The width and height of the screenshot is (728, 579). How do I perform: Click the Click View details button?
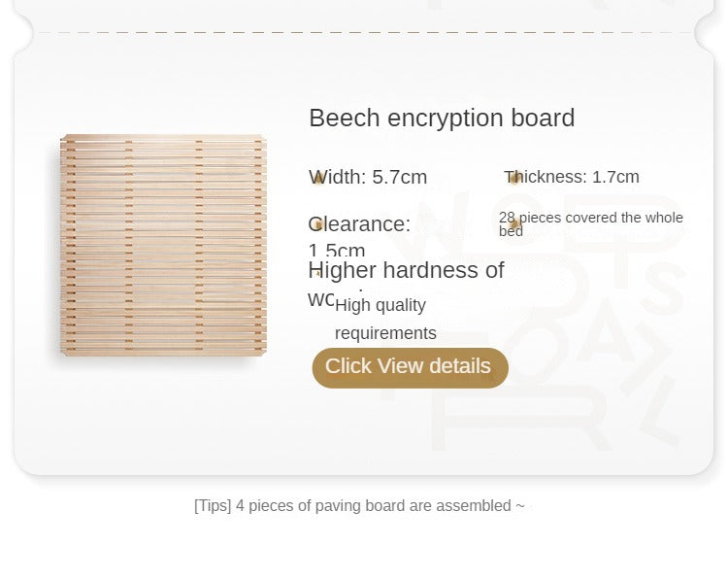click(x=410, y=367)
